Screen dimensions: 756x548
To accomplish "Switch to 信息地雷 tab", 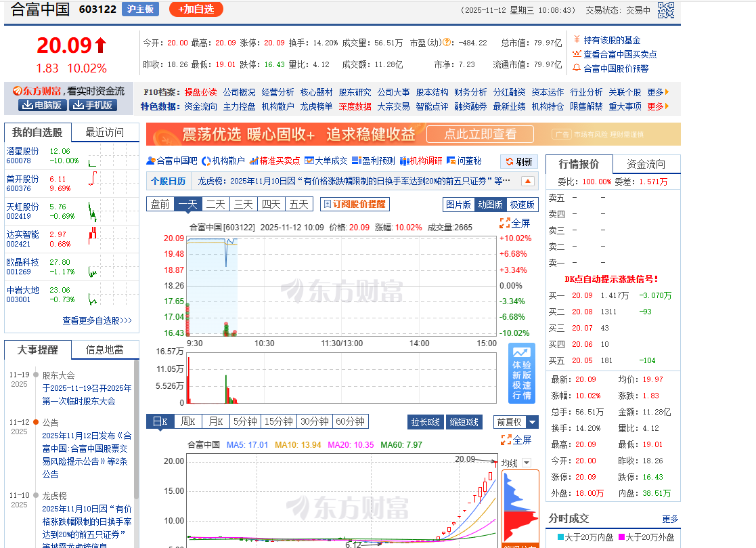I will click(x=105, y=350).
